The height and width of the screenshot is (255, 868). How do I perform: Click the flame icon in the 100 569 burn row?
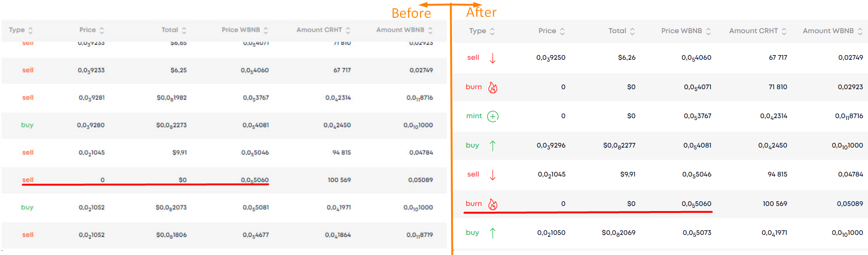(x=493, y=204)
